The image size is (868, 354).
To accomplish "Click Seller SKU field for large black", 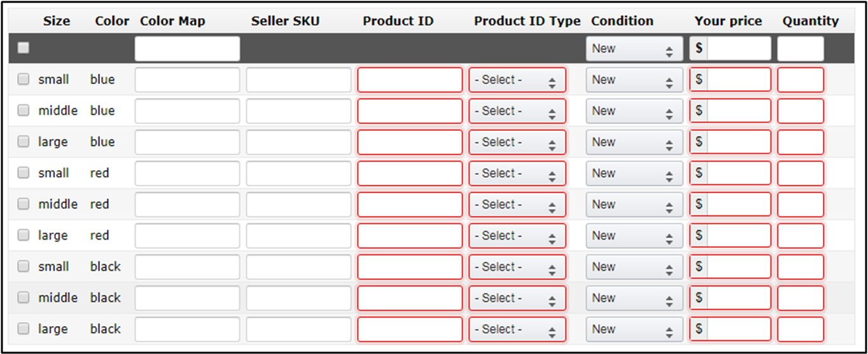I will point(298,329).
